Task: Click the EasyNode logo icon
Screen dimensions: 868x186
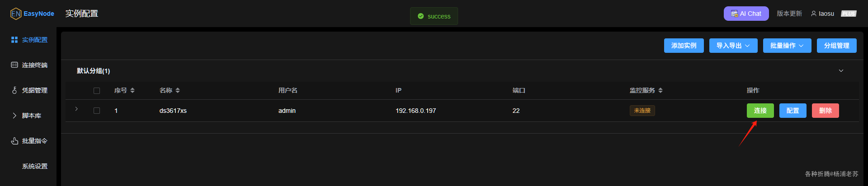Action: click(x=16, y=14)
